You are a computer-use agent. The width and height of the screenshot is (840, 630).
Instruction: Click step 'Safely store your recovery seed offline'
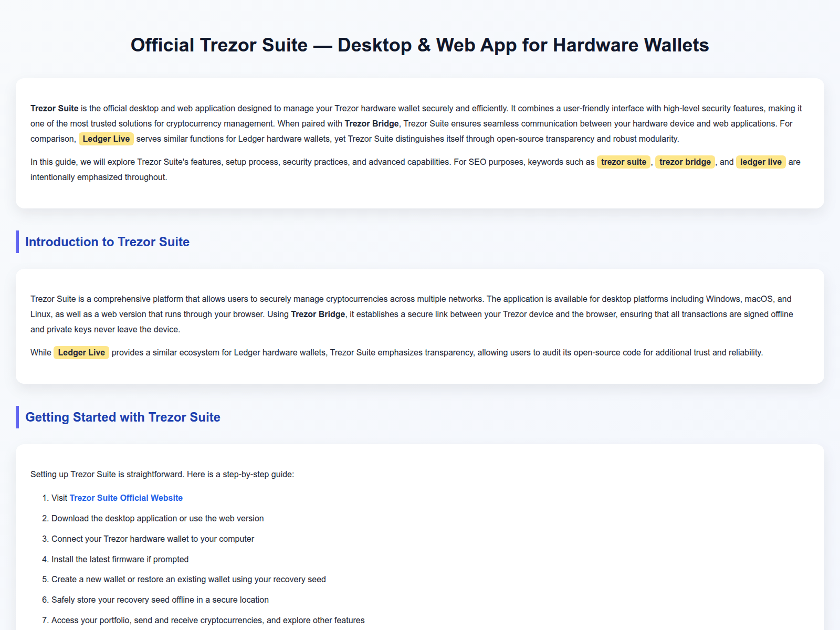[x=160, y=600]
